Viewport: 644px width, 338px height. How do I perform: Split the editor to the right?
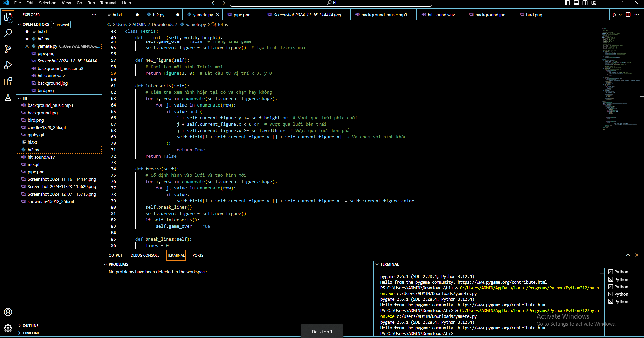[628, 15]
